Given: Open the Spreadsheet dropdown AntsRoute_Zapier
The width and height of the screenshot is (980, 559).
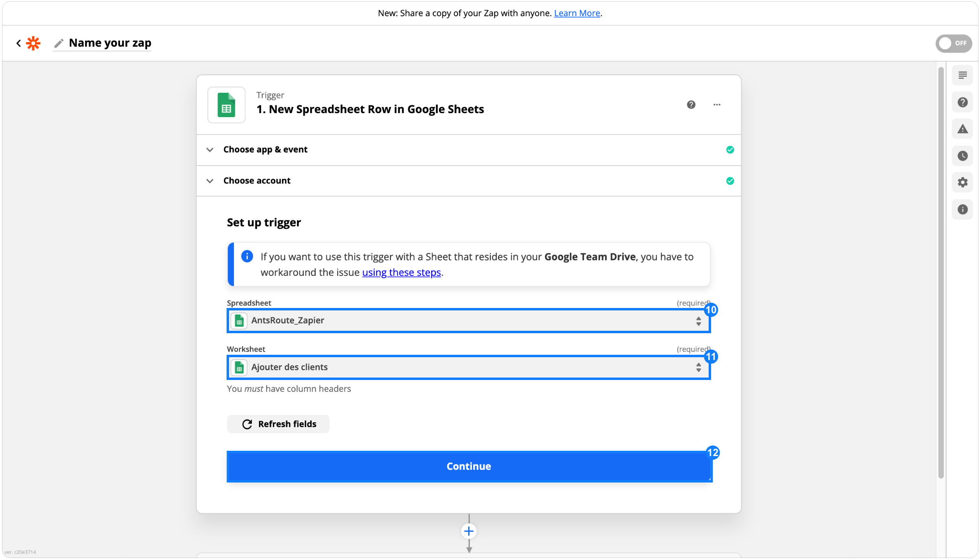Looking at the screenshot, I should 469,321.
